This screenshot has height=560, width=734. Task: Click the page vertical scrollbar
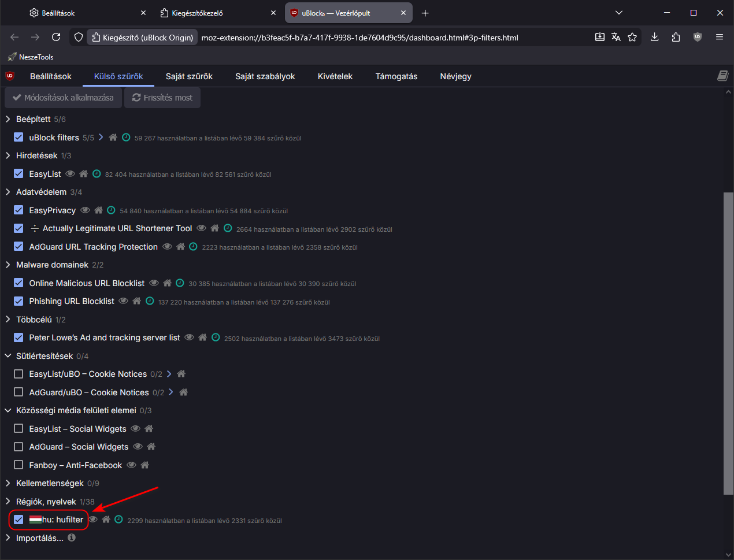pos(728,343)
